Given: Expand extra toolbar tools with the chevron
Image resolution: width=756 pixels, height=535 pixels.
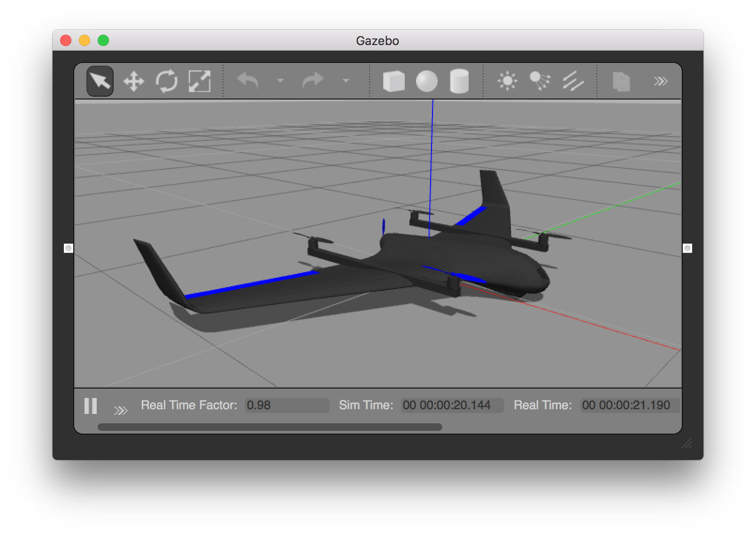Looking at the screenshot, I should coord(661,81).
